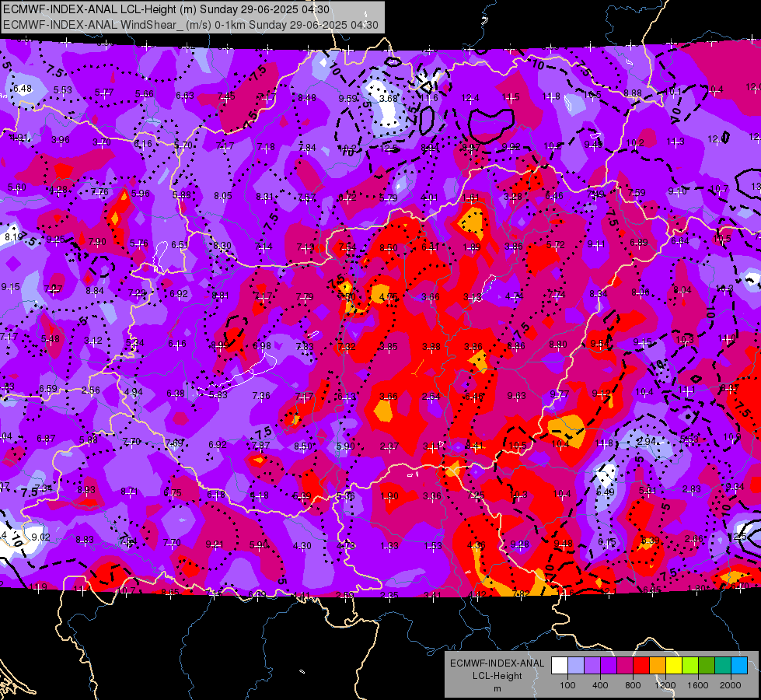The height and width of the screenshot is (700, 761).
Task: Click the wind shear value '8.71'
Action: click(x=129, y=492)
